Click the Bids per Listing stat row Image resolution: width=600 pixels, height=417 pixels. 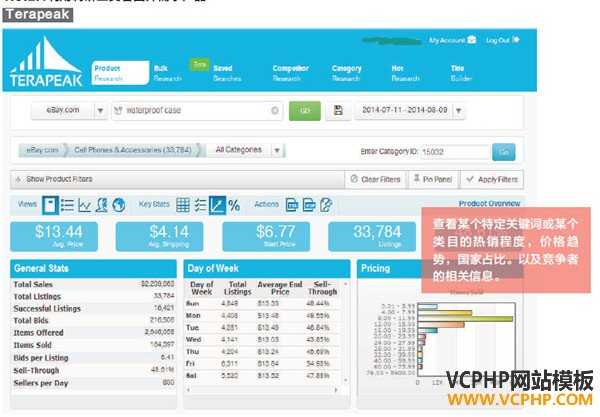(x=93, y=358)
